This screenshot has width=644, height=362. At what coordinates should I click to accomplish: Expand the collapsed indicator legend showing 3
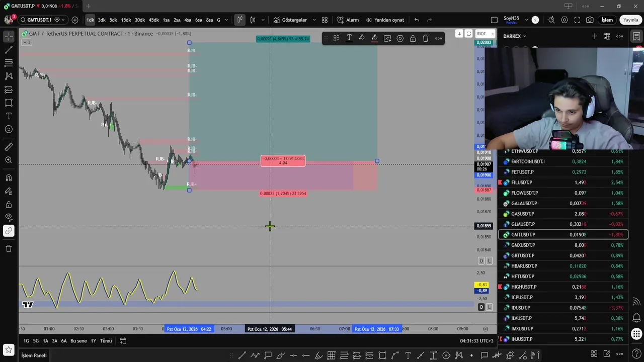pyautogui.click(x=26, y=42)
